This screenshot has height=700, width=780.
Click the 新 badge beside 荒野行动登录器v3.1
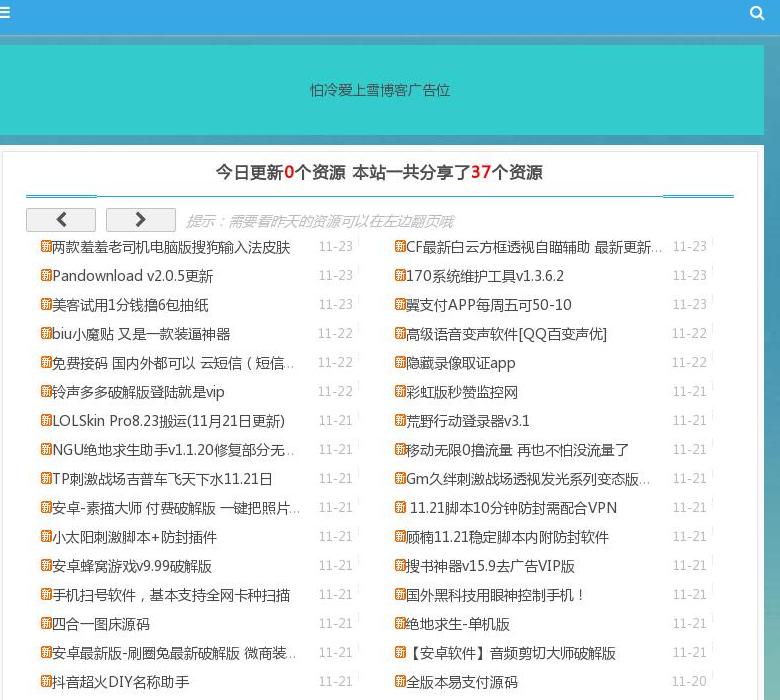[400, 419]
